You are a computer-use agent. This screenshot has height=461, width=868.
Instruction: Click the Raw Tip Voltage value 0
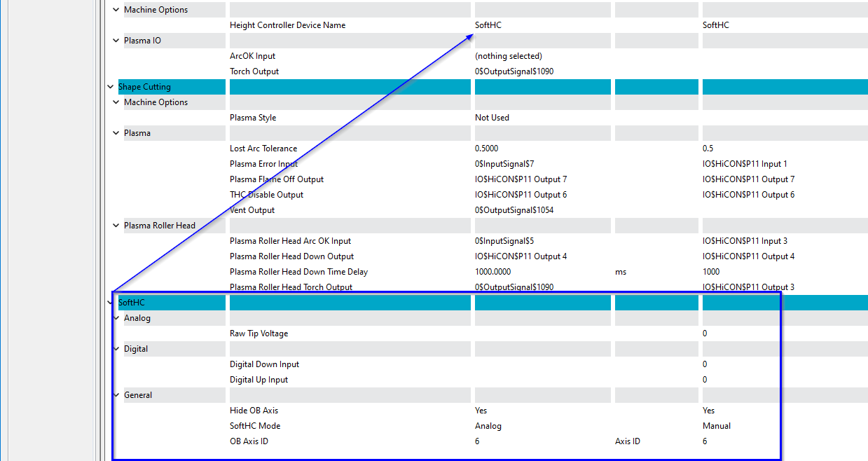point(705,333)
